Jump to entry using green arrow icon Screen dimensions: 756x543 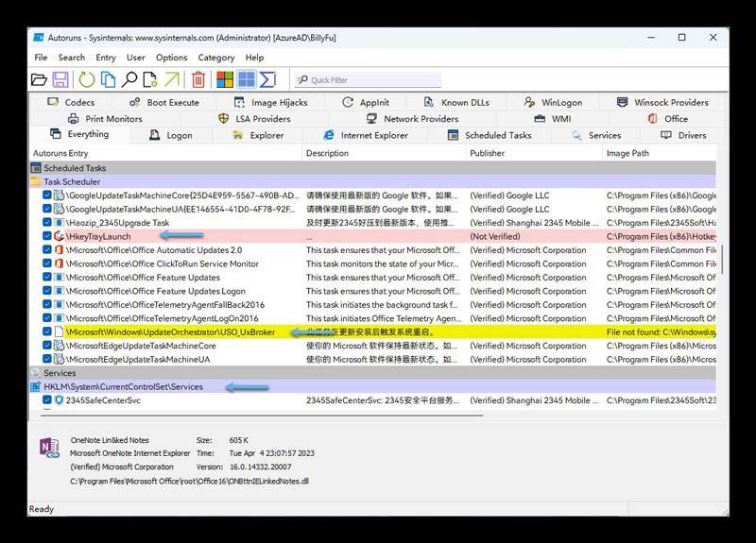tap(172, 80)
